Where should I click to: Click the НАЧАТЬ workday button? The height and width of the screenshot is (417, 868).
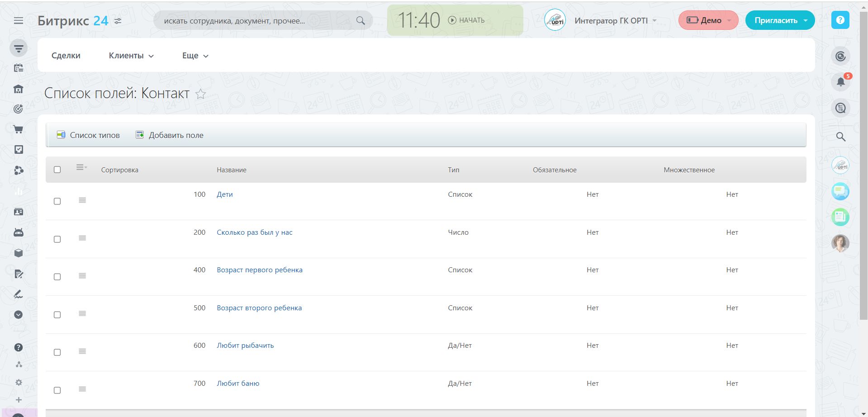(x=466, y=20)
